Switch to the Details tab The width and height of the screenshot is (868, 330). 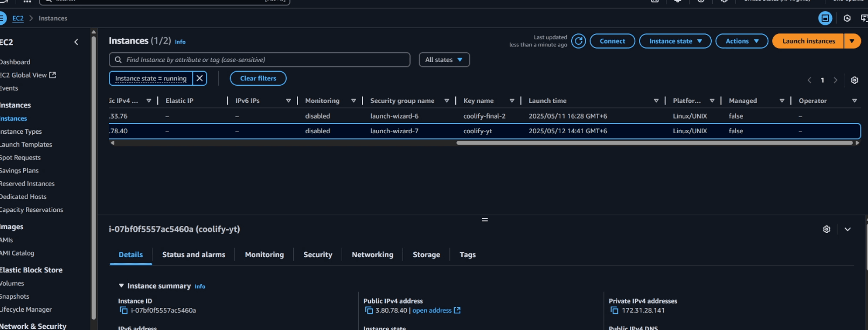(x=131, y=255)
